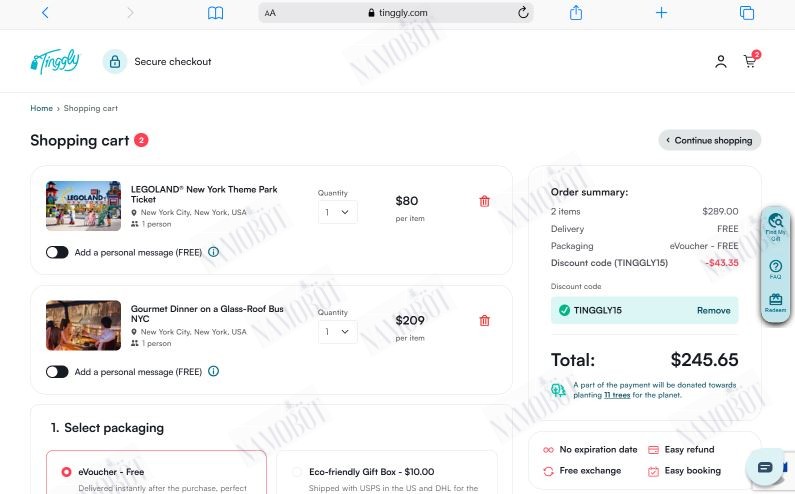Remove the TINGGLY15 discount code
Viewport: 795px width, 494px height.
click(x=713, y=310)
